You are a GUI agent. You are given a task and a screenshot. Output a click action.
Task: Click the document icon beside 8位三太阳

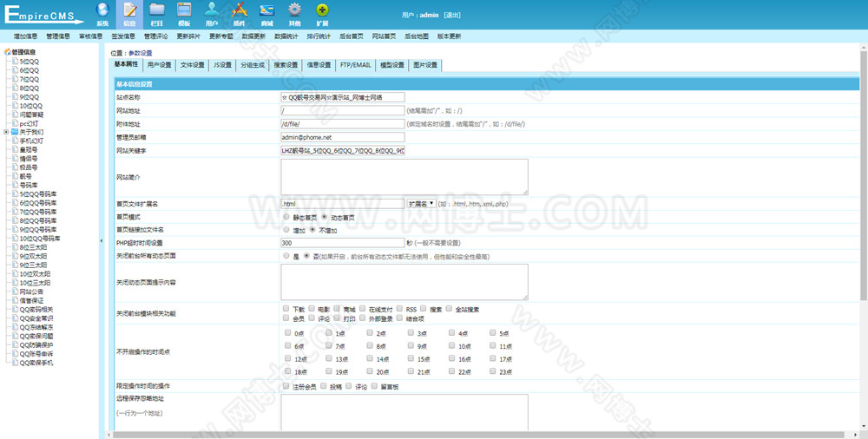(x=16, y=247)
